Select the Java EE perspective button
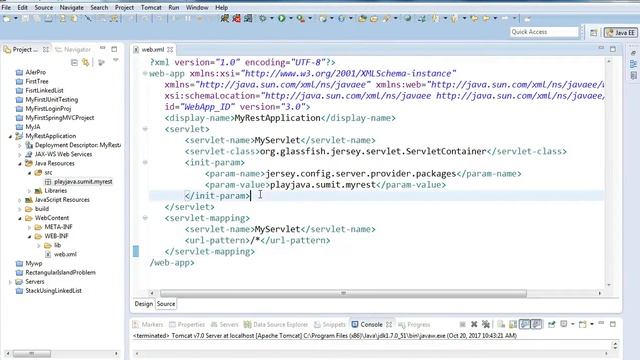The height and width of the screenshot is (360, 640). 621,33
